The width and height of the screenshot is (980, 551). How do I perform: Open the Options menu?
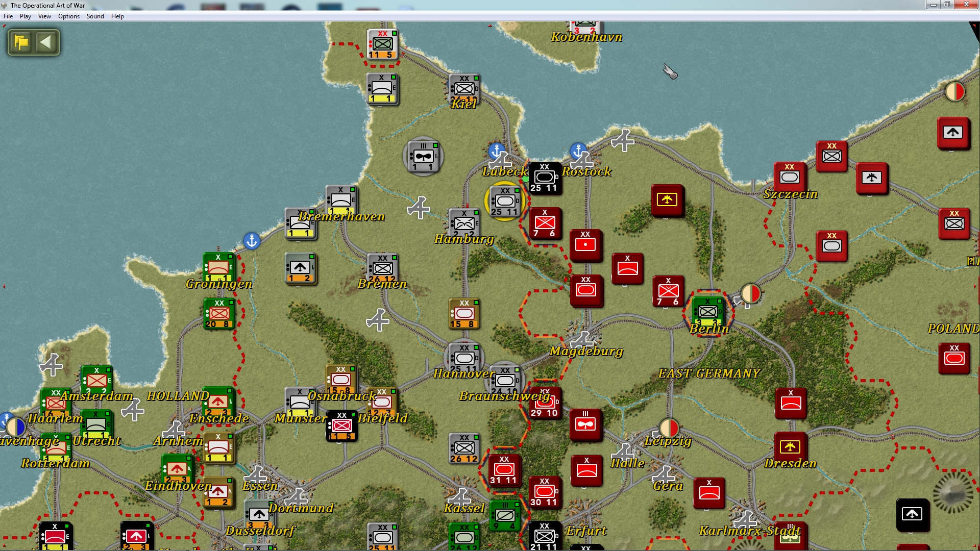[x=69, y=16]
